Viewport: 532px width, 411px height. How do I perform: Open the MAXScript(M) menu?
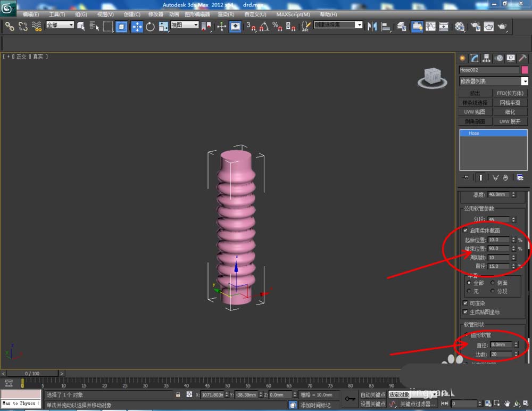[293, 14]
